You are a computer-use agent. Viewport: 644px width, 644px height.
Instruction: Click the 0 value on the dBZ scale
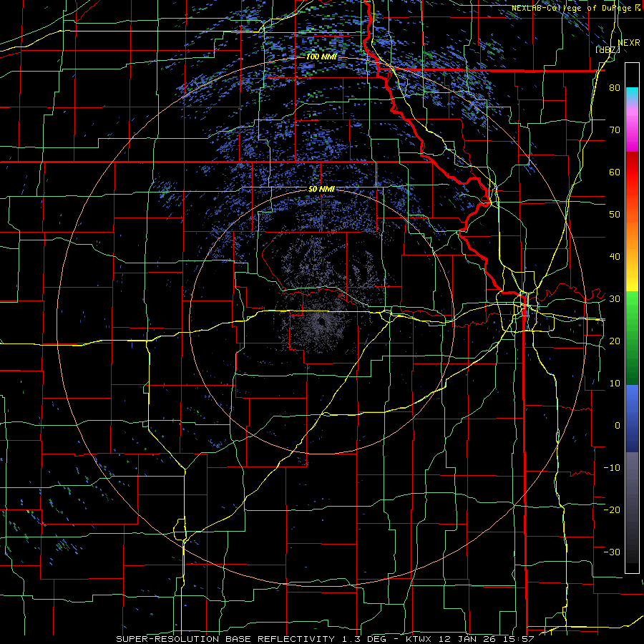[x=618, y=426]
